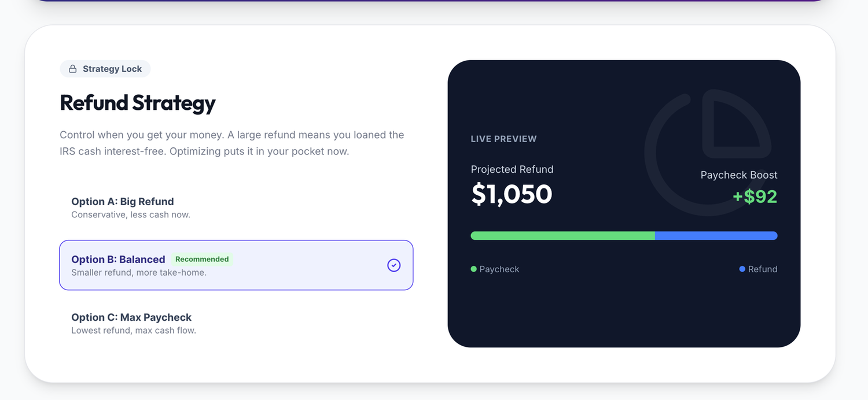Expand the Option C description details
The height and width of the screenshot is (400, 868).
point(133,330)
